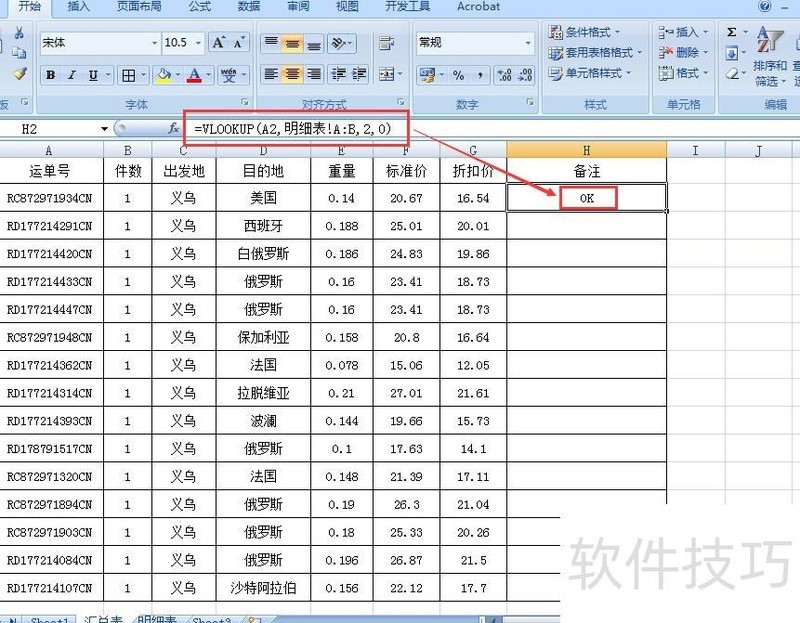Toggle italic formatting

pos(71,75)
